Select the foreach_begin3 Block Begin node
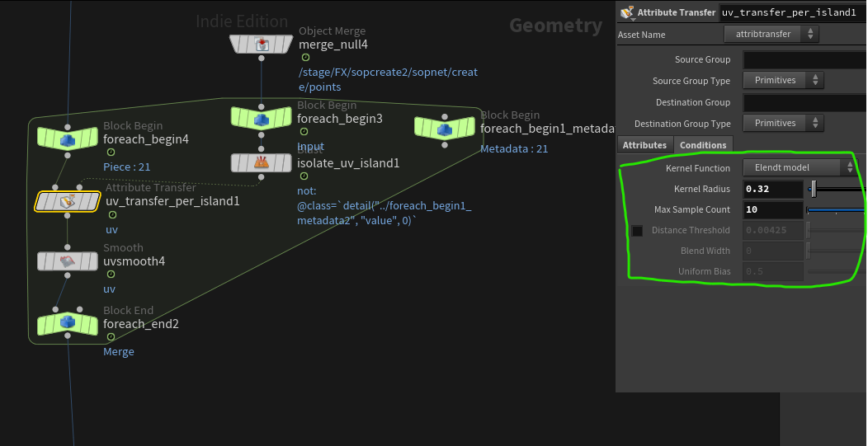The image size is (868, 446). point(261,119)
